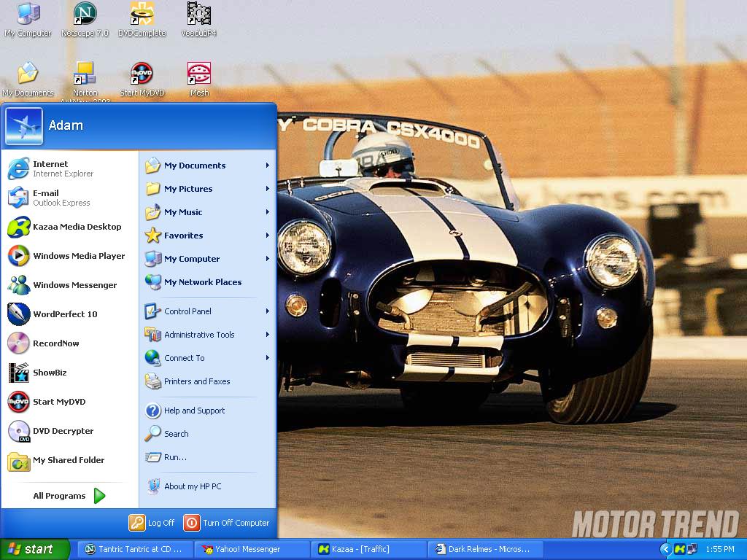Expand the Administrative Tools submenu arrow

(x=267, y=334)
